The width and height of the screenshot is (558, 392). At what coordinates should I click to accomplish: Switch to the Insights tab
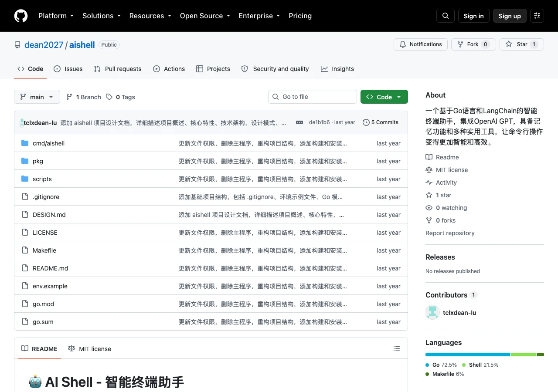[337, 69]
